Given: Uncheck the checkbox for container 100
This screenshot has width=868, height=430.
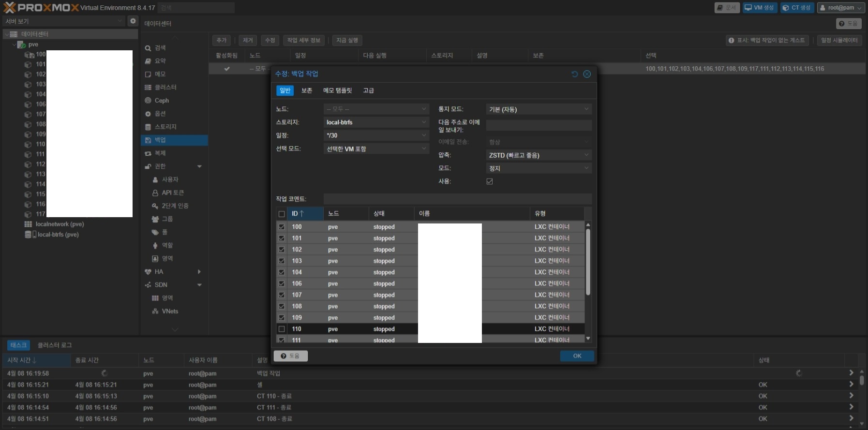Looking at the screenshot, I should click(282, 227).
